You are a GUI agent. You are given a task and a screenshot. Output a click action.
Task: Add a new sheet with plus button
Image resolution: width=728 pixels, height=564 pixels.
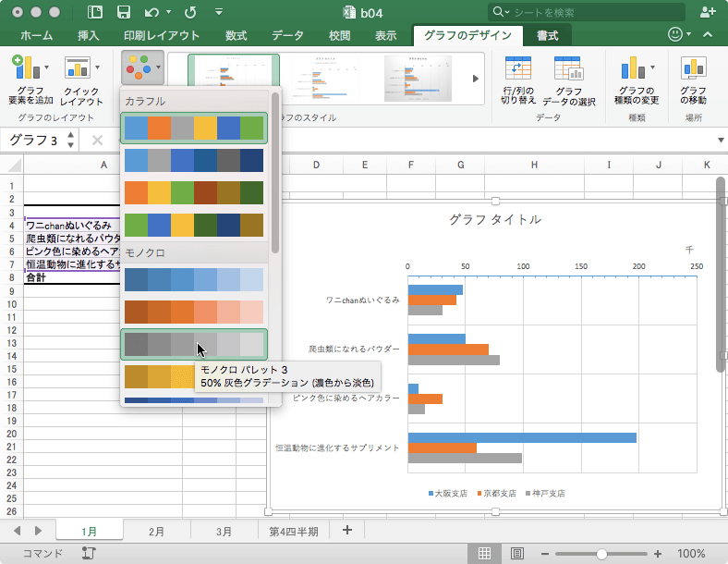346,530
